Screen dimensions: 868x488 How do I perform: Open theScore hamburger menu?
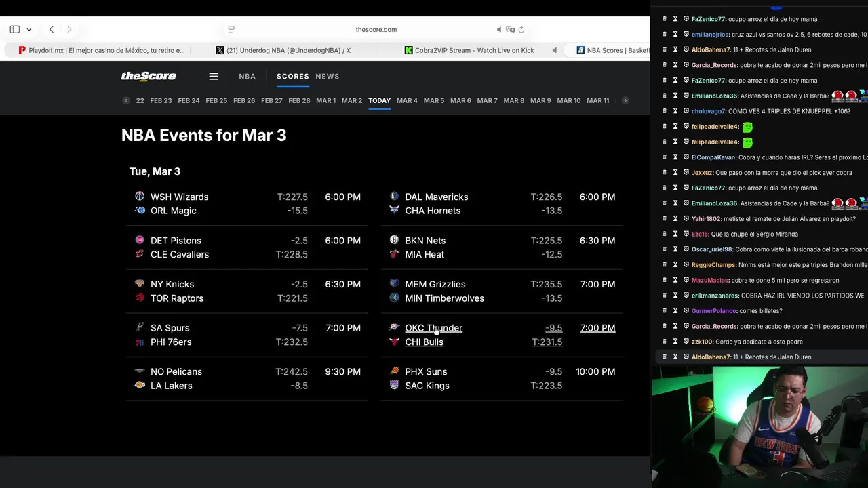[214, 77]
